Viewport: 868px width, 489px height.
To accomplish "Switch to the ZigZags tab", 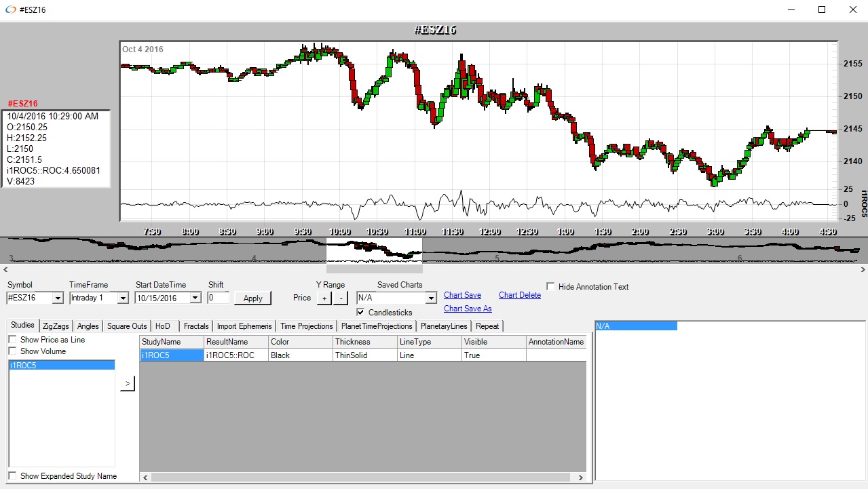I will (56, 326).
